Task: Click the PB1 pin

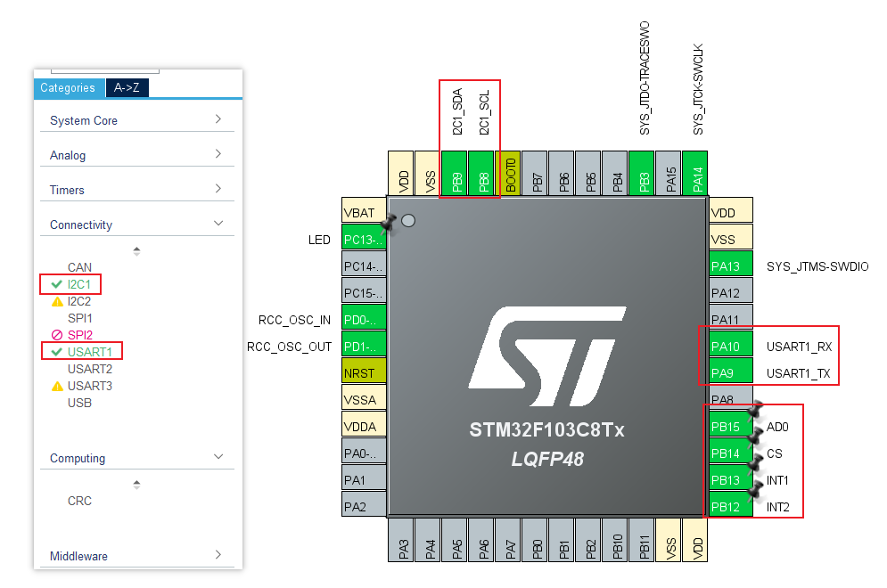Action: [x=561, y=540]
